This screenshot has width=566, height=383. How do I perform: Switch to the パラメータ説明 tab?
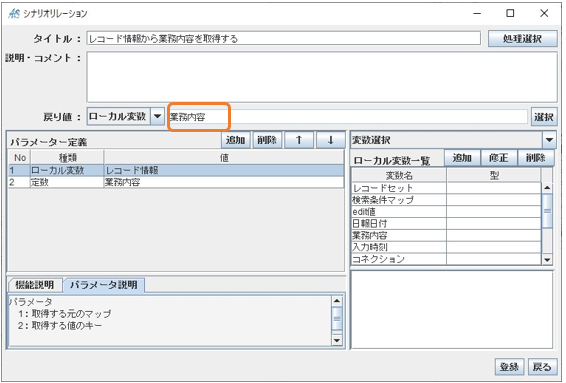(x=104, y=285)
